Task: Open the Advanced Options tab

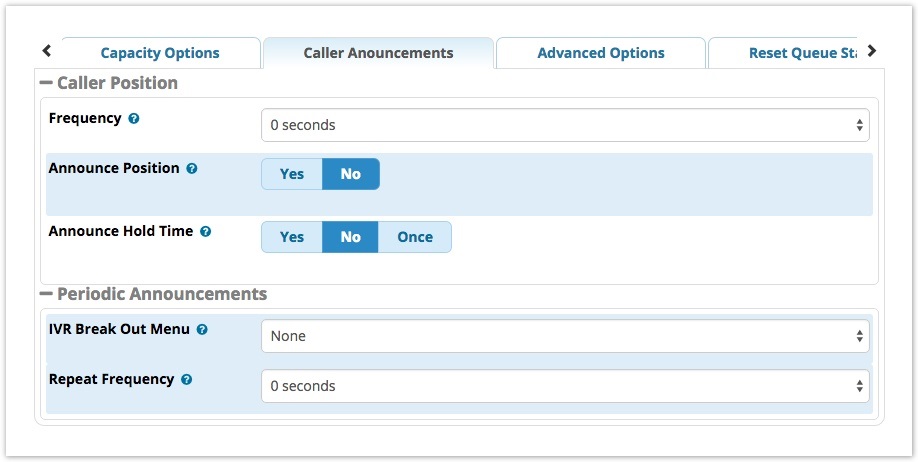Action: point(601,53)
